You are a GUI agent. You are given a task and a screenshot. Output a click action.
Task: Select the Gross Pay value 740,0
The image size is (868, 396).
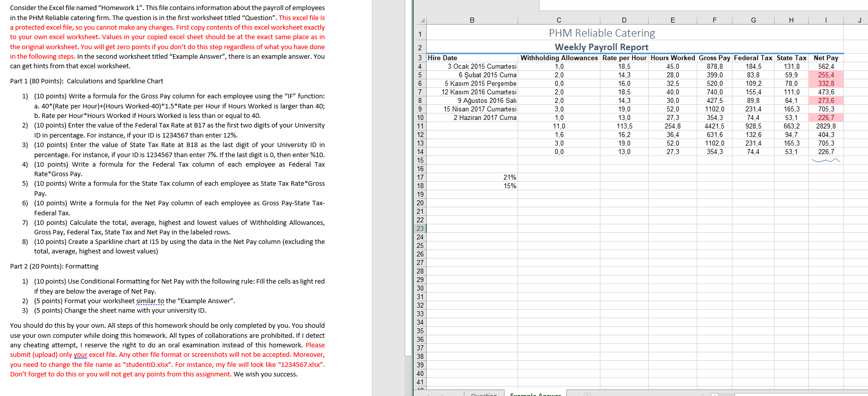pyautogui.click(x=714, y=92)
